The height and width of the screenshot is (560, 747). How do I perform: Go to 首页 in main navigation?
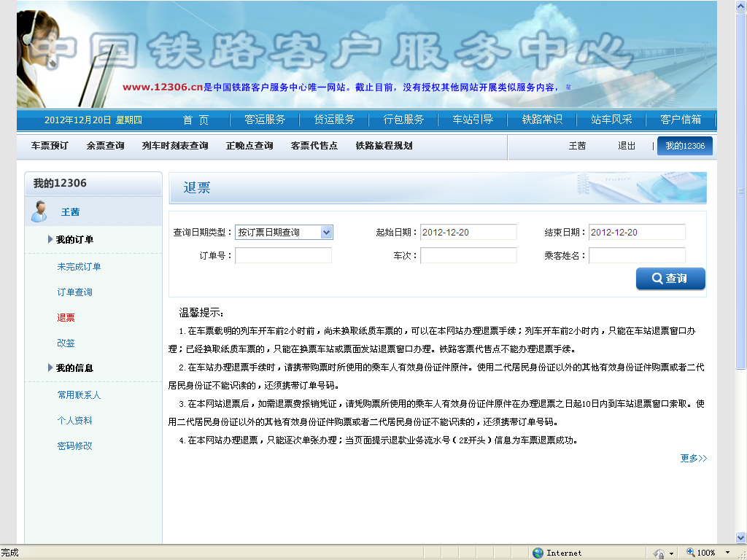click(196, 120)
